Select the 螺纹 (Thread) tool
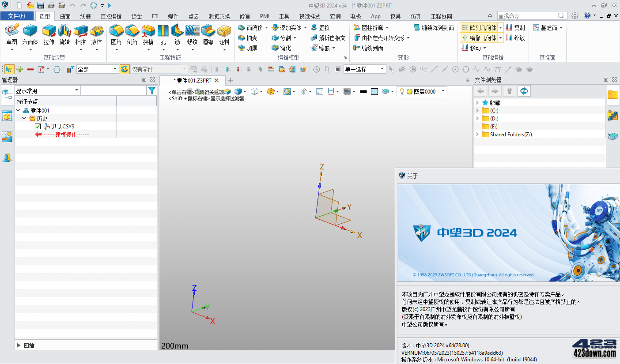The image size is (620, 364). pos(192,35)
